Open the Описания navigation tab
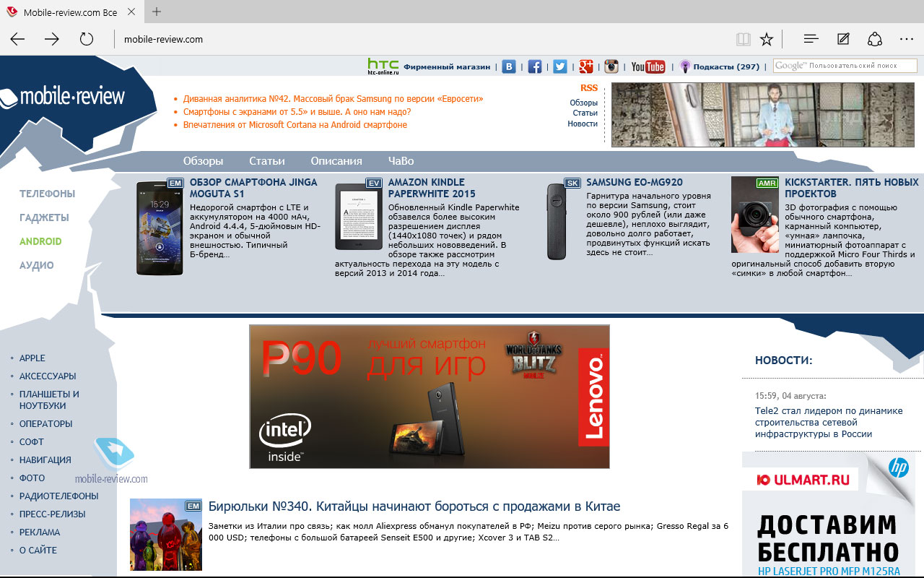This screenshot has height=578, width=924. pos(336,161)
